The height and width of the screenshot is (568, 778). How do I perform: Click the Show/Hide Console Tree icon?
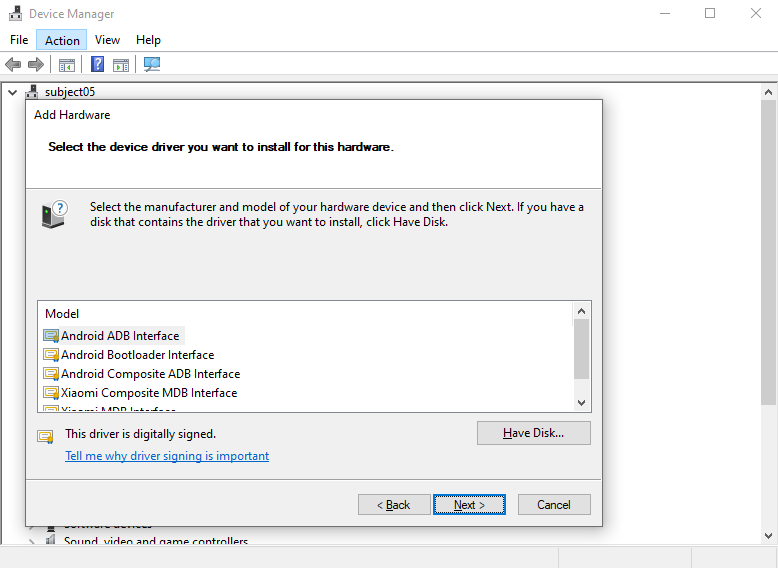(x=67, y=65)
